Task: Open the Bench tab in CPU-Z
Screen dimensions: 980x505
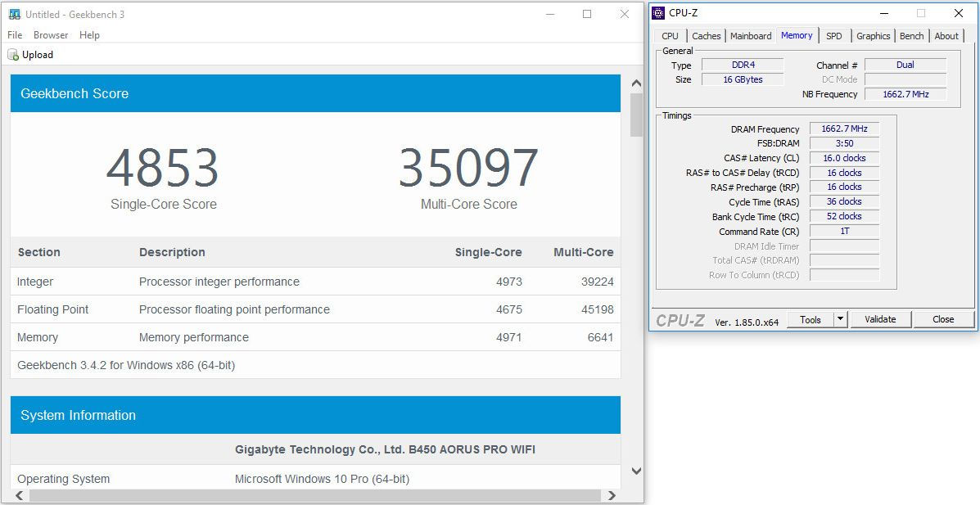Action: click(911, 36)
